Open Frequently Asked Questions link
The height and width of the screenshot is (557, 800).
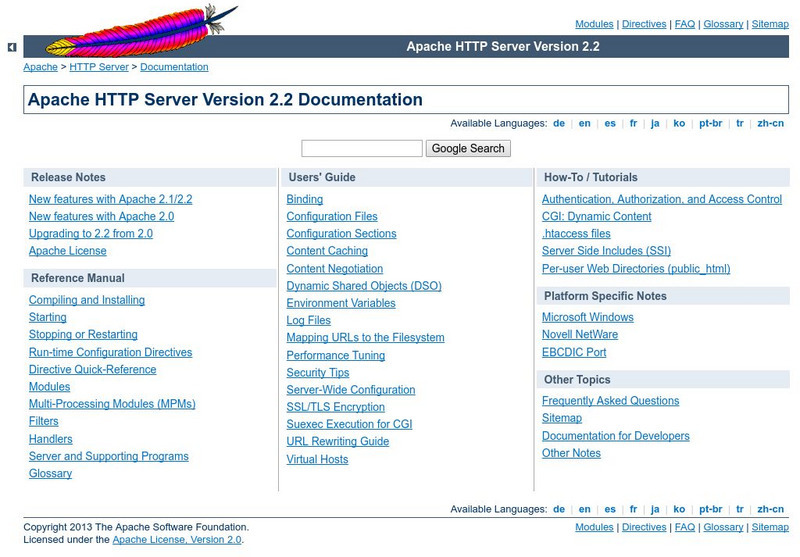pyautogui.click(x=611, y=401)
